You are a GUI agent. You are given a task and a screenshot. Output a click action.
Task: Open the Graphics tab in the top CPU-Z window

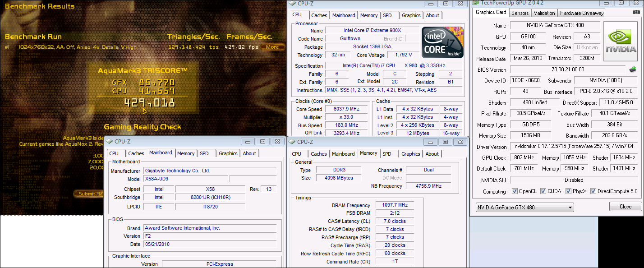pos(411,15)
